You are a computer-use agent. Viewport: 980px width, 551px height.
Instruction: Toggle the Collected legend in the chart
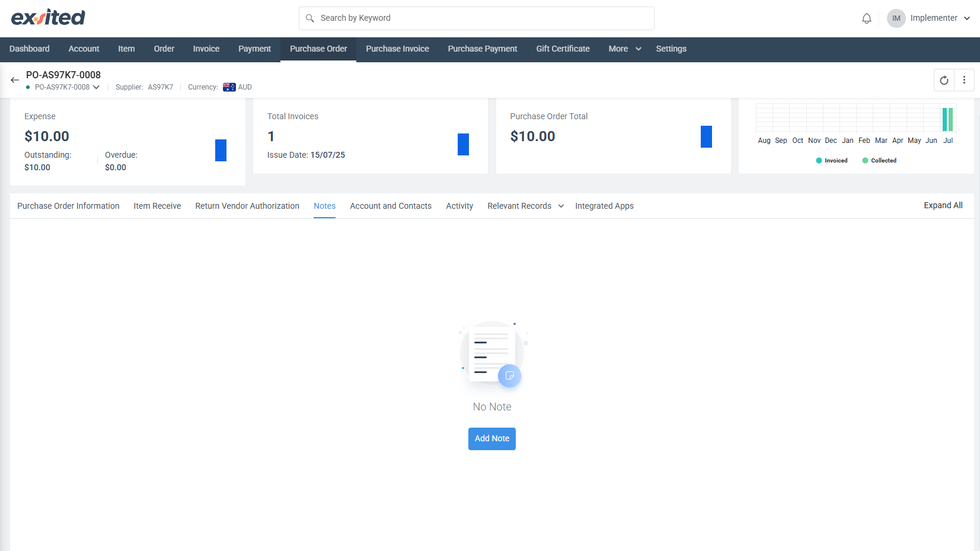879,161
